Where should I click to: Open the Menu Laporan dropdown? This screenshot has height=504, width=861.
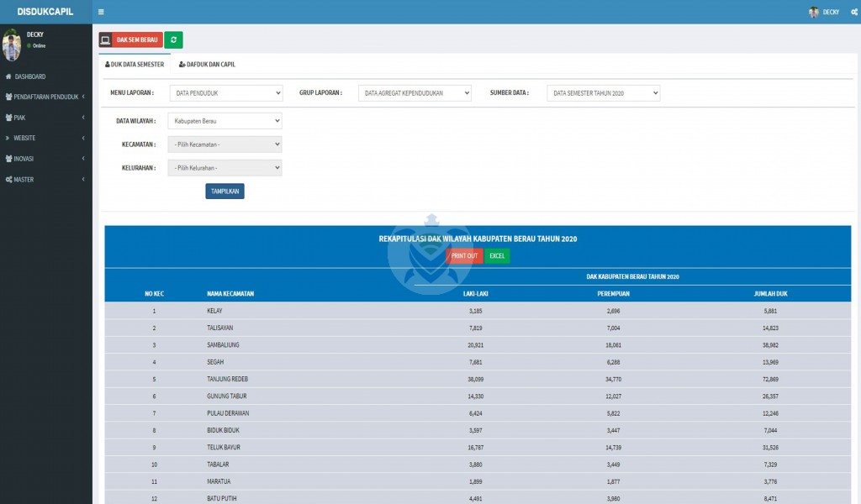click(225, 93)
